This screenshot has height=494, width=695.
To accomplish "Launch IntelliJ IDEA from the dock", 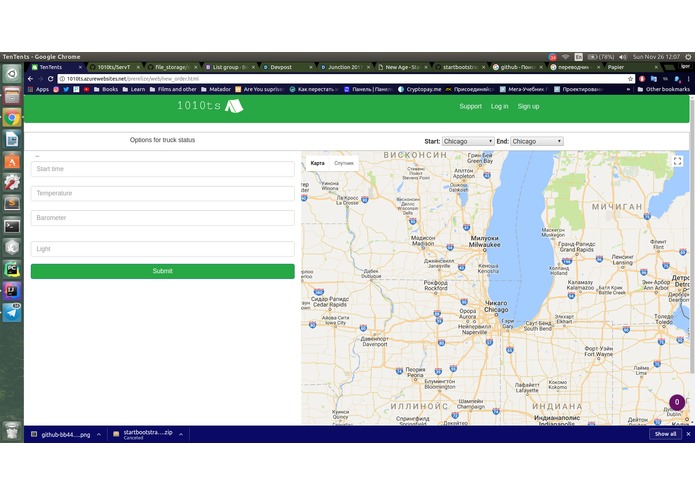I will (12, 291).
